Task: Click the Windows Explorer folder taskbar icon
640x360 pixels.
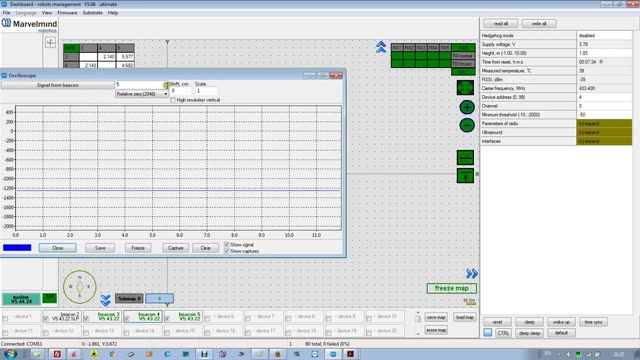Action: tap(37, 354)
